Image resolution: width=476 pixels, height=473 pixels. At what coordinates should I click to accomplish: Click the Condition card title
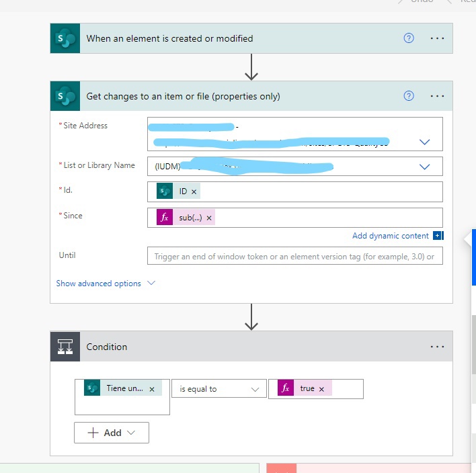106,347
